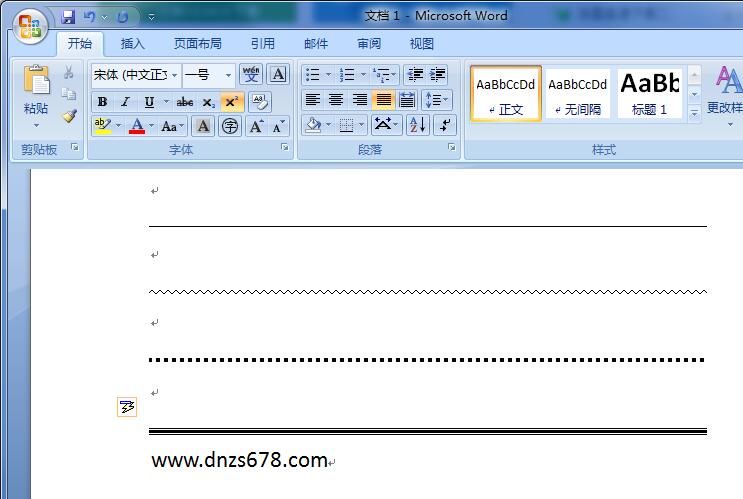
Task: Expand the 粘贴 options arrow
Action: tap(36, 126)
